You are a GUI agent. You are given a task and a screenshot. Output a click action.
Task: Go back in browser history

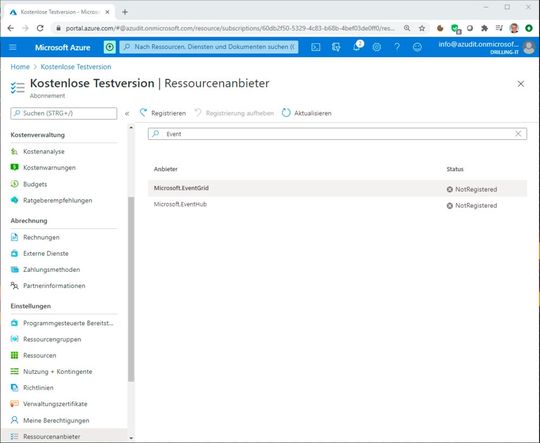pyautogui.click(x=11, y=28)
